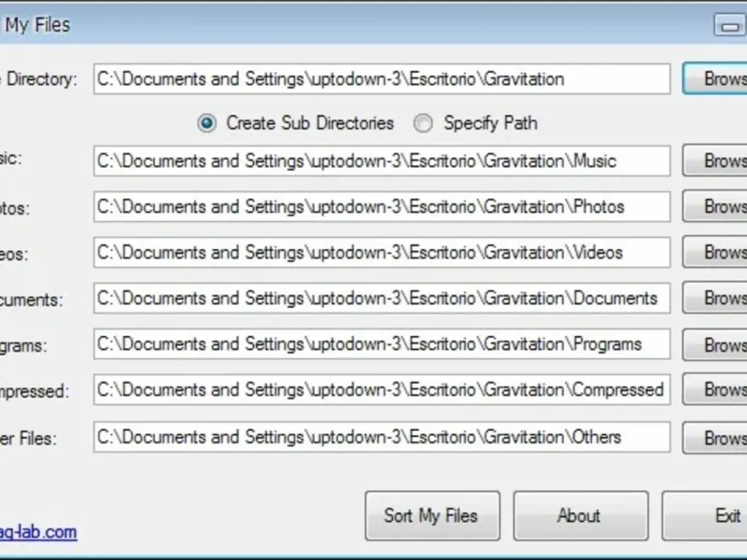Browse for the Documents destination folder
Screen dimensions: 747x560
click(x=716, y=299)
